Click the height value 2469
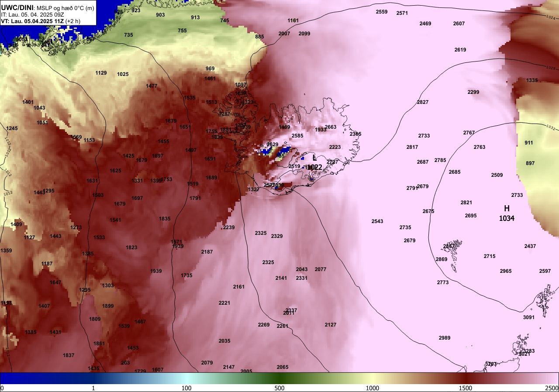559x392 pixels. pos(425,24)
